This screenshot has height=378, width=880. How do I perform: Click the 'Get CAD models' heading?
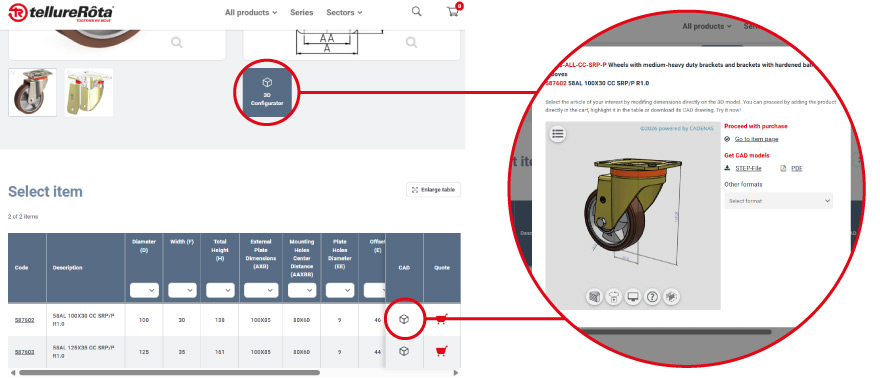pyautogui.click(x=746, y=155)
